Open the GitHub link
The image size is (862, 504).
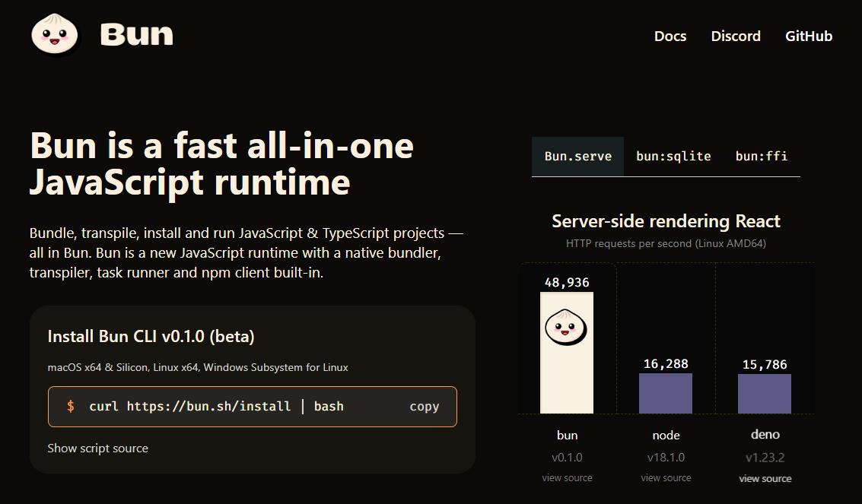pyautogui.click(x=809, y=36)
